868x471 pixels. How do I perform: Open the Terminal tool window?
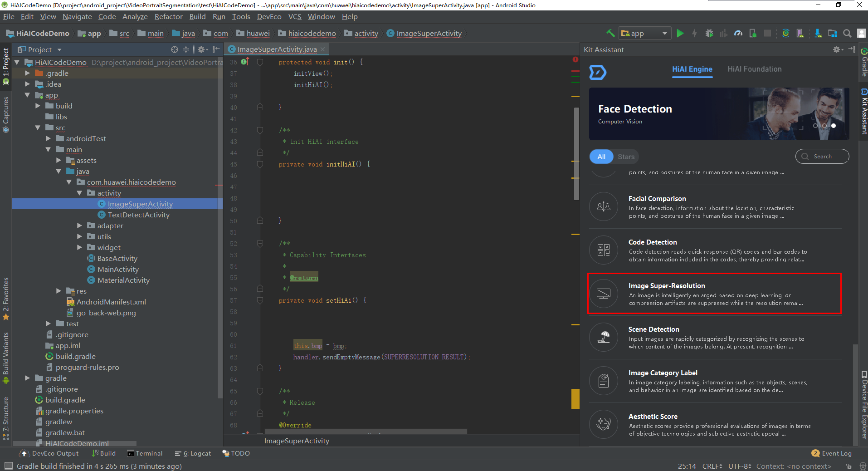click(145, 453)
